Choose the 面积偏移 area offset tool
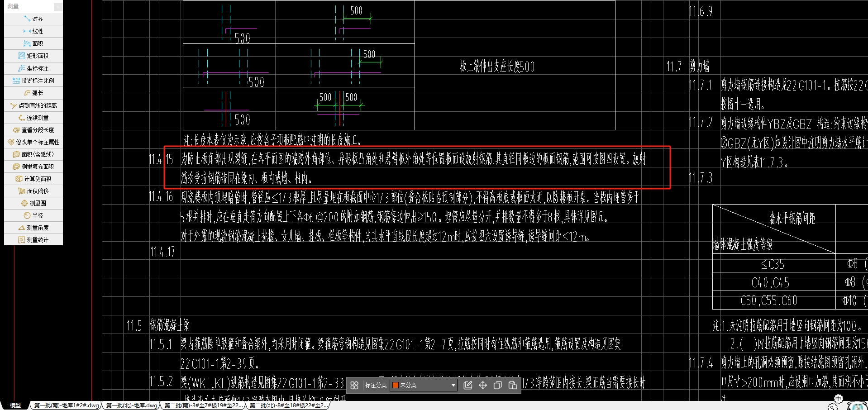 [33, 191]
